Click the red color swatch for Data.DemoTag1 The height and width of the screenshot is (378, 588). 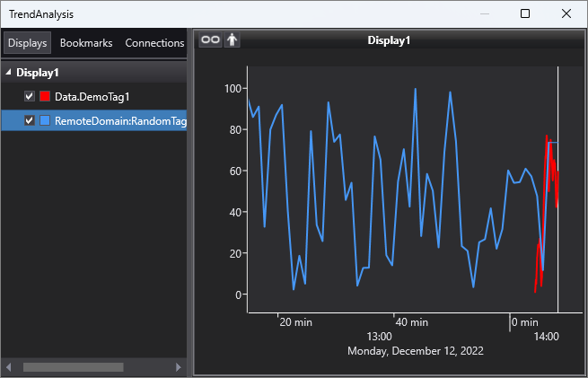point(45,96)
